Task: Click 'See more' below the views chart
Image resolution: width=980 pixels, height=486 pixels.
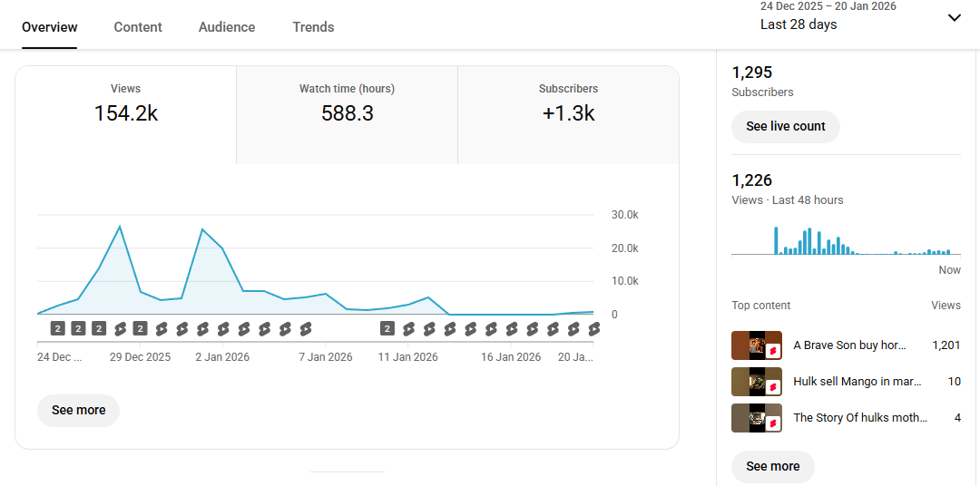Action: (x=78, y=410)
